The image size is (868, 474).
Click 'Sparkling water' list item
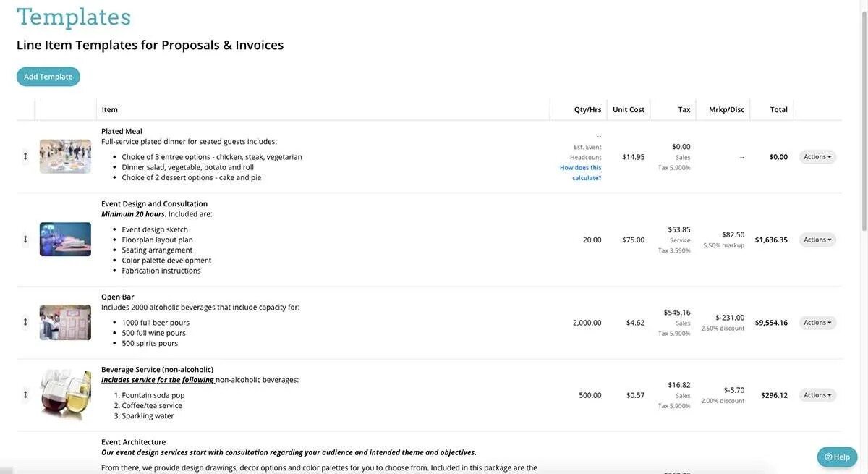(148, 416)
